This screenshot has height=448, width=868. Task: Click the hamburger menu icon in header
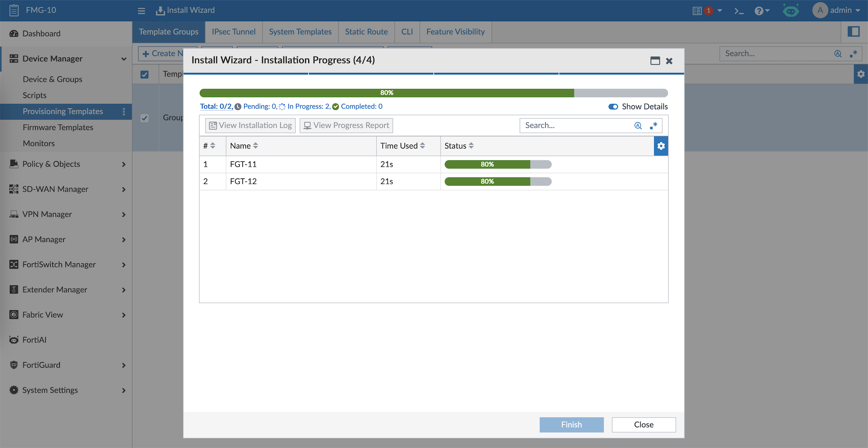(x=142, y=11)
